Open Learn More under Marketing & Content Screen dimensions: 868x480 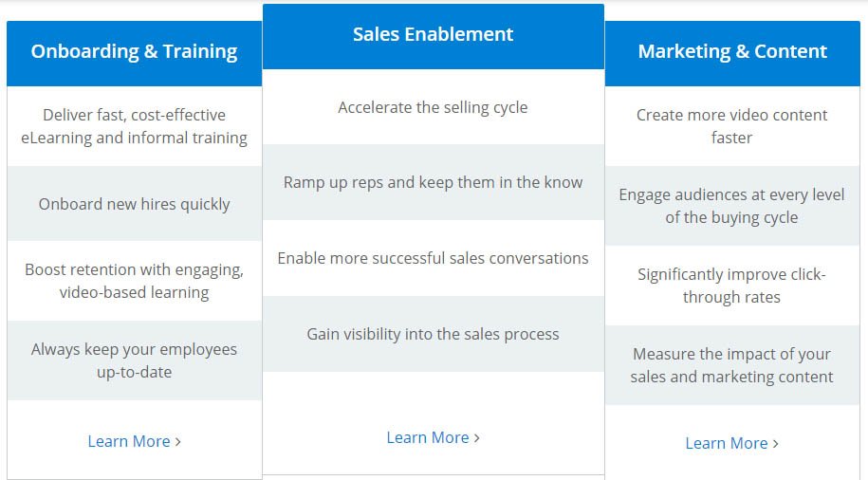pyautogui.click(x=731, y=443)
